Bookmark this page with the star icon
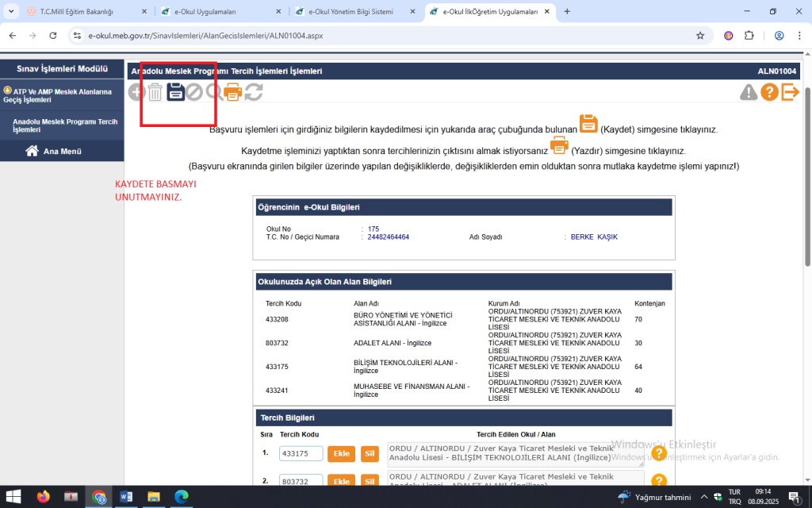The height and width of the screenshot is (508, 812). pos(700,36)
